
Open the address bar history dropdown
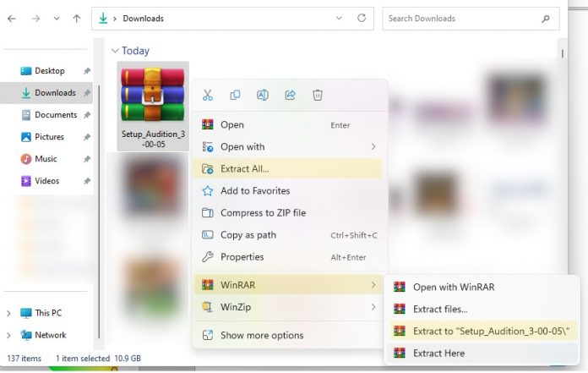[339, 18]
